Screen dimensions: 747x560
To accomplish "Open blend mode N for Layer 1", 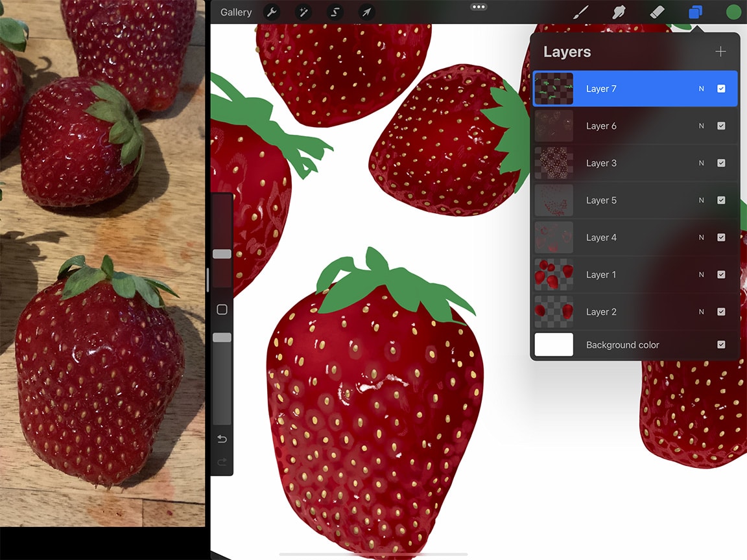I will (700, 274).
